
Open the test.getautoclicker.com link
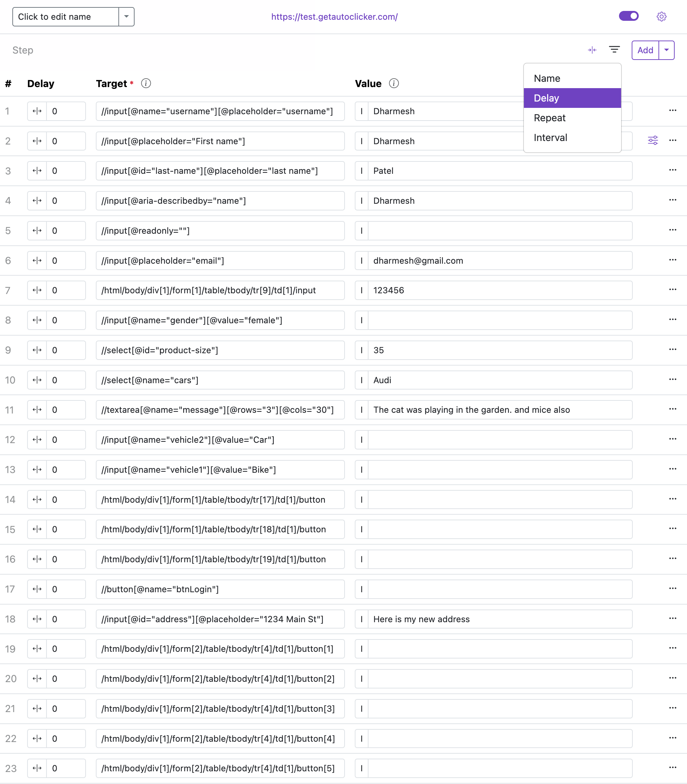click(x=334, y=17)
